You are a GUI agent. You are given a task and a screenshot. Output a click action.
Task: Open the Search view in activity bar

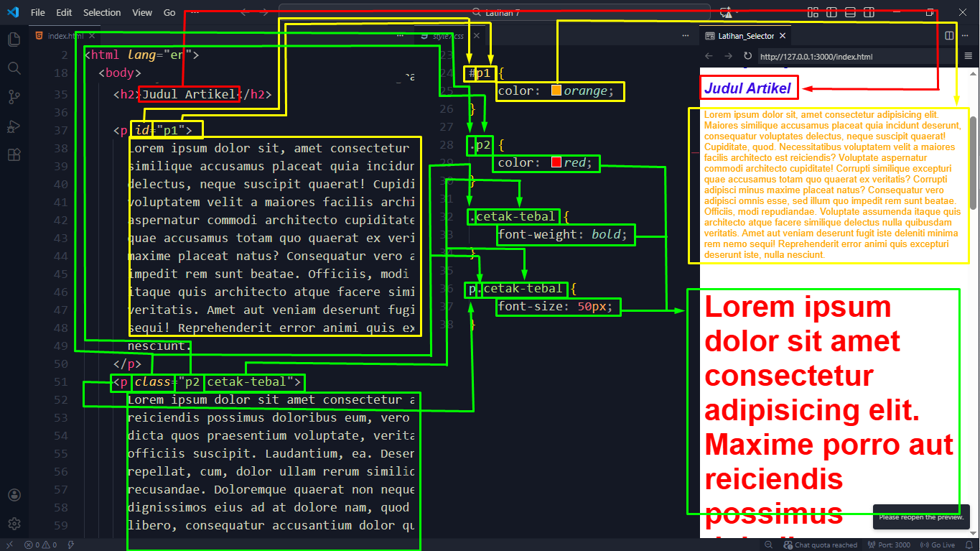(x=14, y=68)
